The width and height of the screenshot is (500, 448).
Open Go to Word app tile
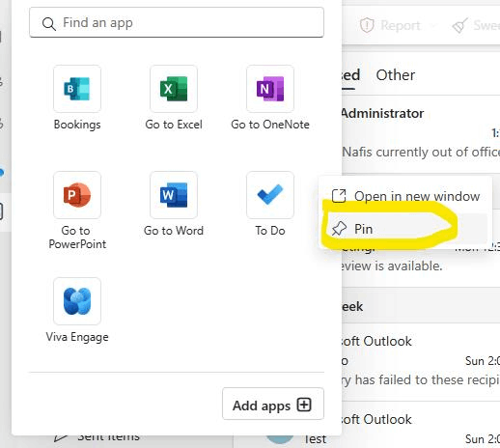pos(174,195)
